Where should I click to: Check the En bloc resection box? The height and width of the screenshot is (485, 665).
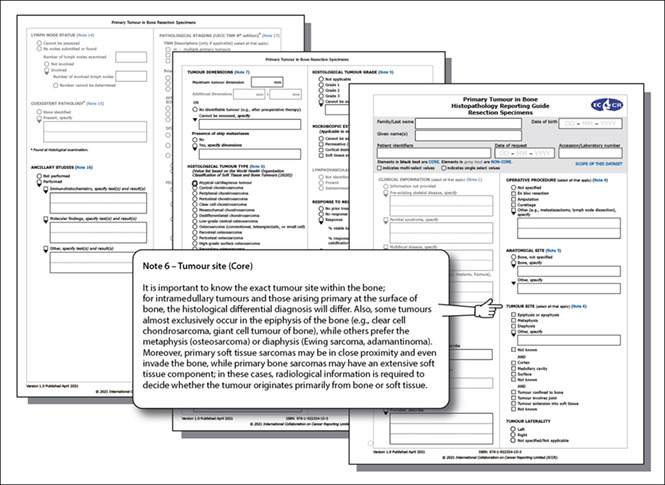pyautogui.click(x=513, y=193)
